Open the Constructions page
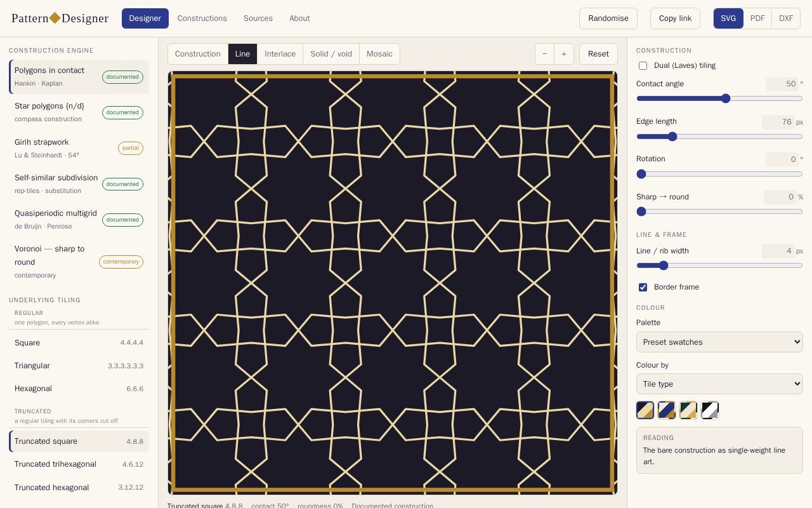Image resolution: width=812 pixels, height=508 pixels. coord(202,18)
